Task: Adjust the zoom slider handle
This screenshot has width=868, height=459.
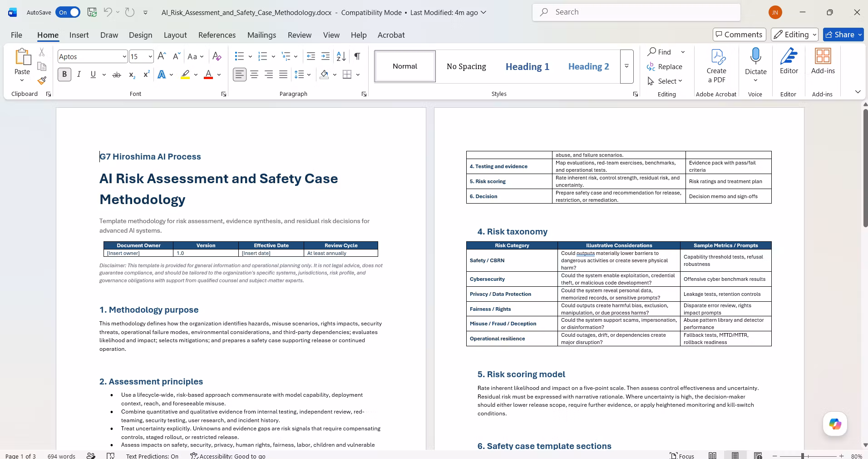Action: [803, 456]
